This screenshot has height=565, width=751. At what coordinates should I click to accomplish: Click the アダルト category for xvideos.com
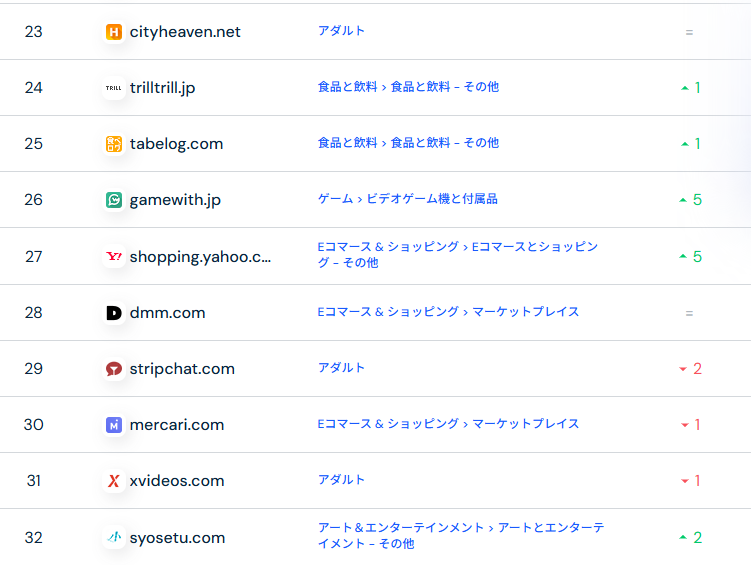coord(341,480)
